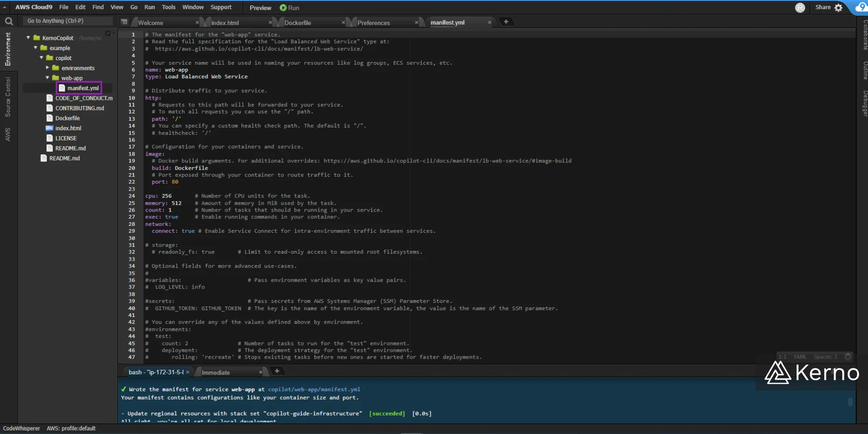Open the Find menu
Viewport: 868px width, 434px height.
click(x=98, y=7)
